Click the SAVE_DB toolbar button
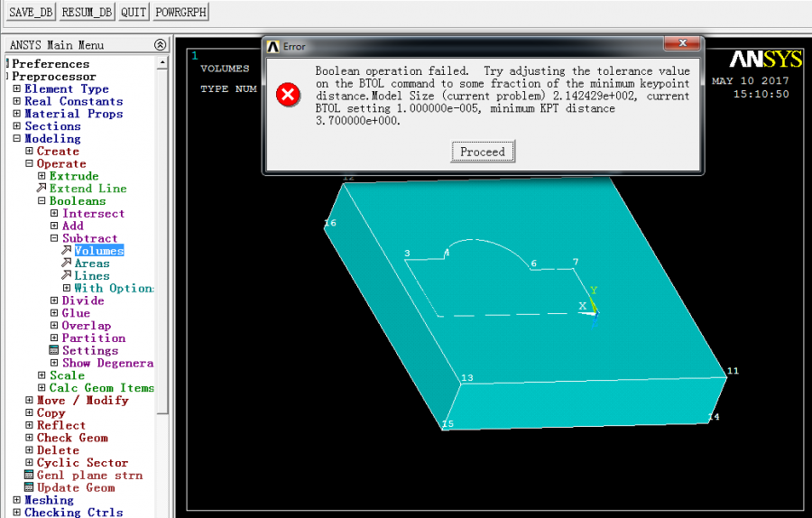 [x=31, y=12]
